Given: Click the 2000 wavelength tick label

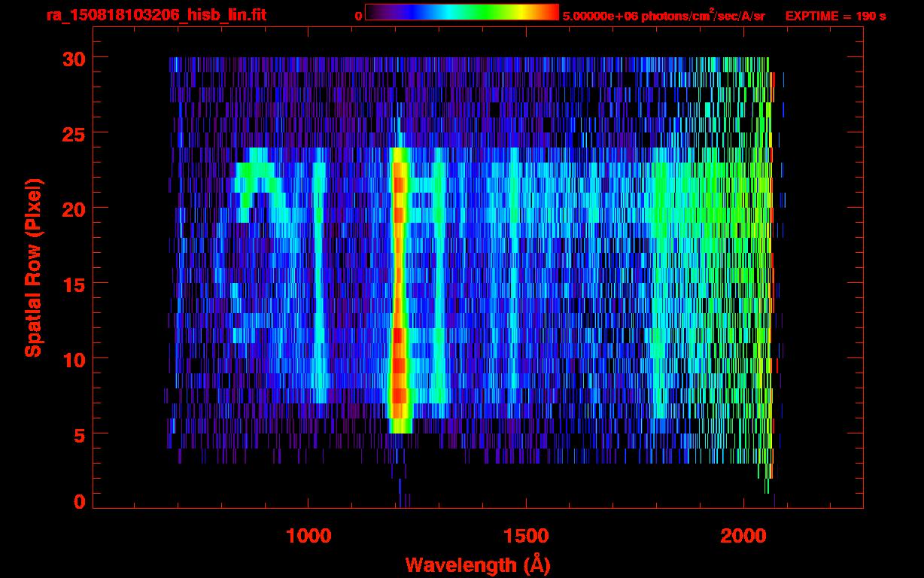Looking at the screenshot, I should [744, 536].
